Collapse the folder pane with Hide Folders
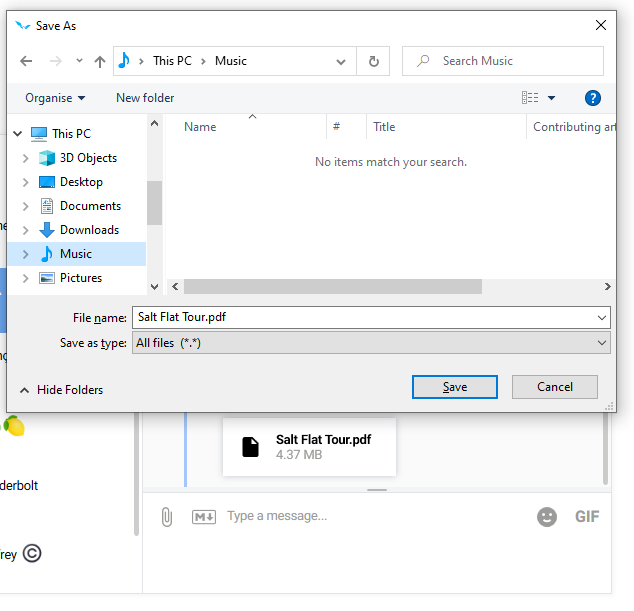 [61, 390]
